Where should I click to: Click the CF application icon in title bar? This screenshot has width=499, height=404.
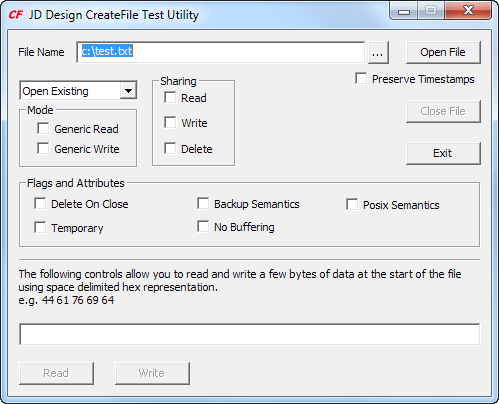pos(16,15)
